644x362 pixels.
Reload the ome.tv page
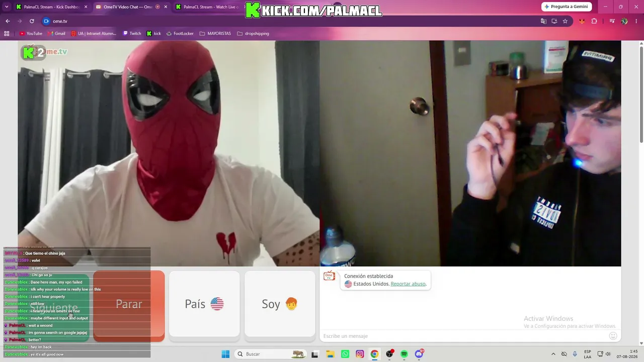(32, 21)
